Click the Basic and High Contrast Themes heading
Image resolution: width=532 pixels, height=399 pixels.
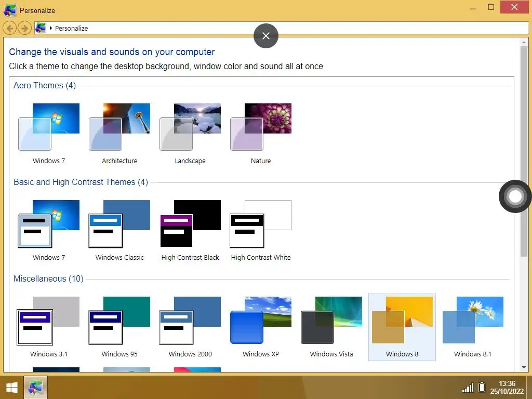[x=81, y=182]
